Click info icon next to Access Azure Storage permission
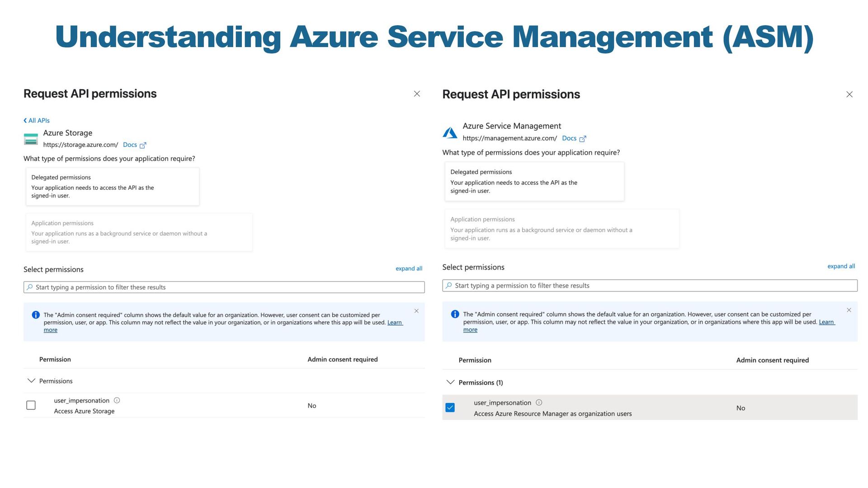The width and height of the screenshot is (868, 488). click(x=117, y=400)
